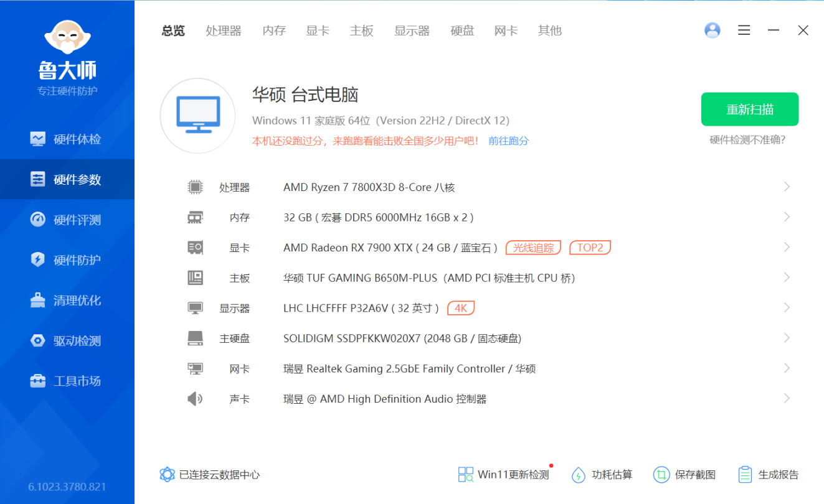Open 硬件体检 in the sidebar
Screen dimensions: 824x504
pyautogui.click(x=67, y=139)
